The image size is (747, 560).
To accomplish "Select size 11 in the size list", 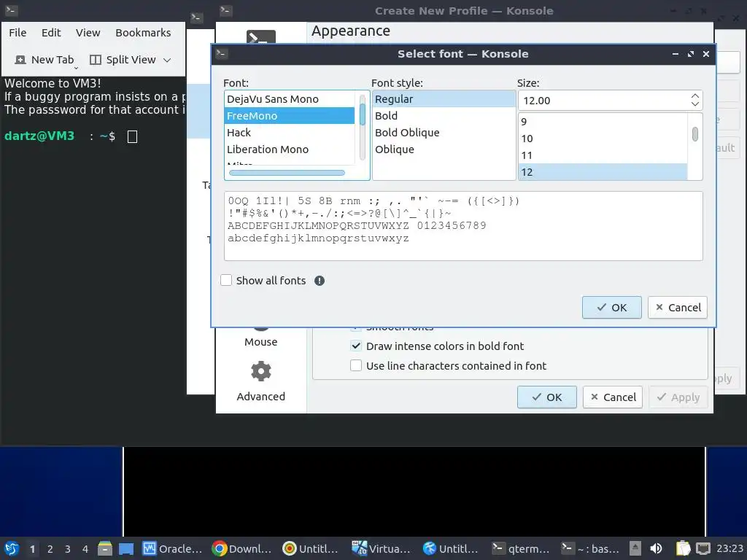I will tap(603, 155).
